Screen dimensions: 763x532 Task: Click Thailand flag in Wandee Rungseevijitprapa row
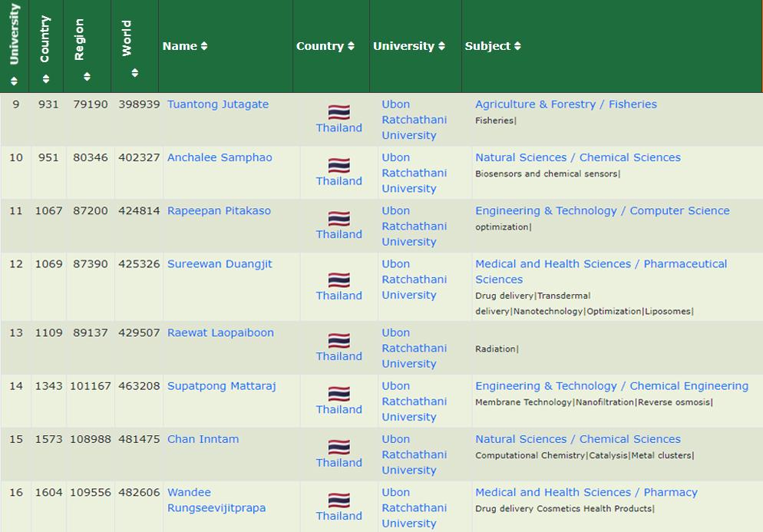pos(339,500)
